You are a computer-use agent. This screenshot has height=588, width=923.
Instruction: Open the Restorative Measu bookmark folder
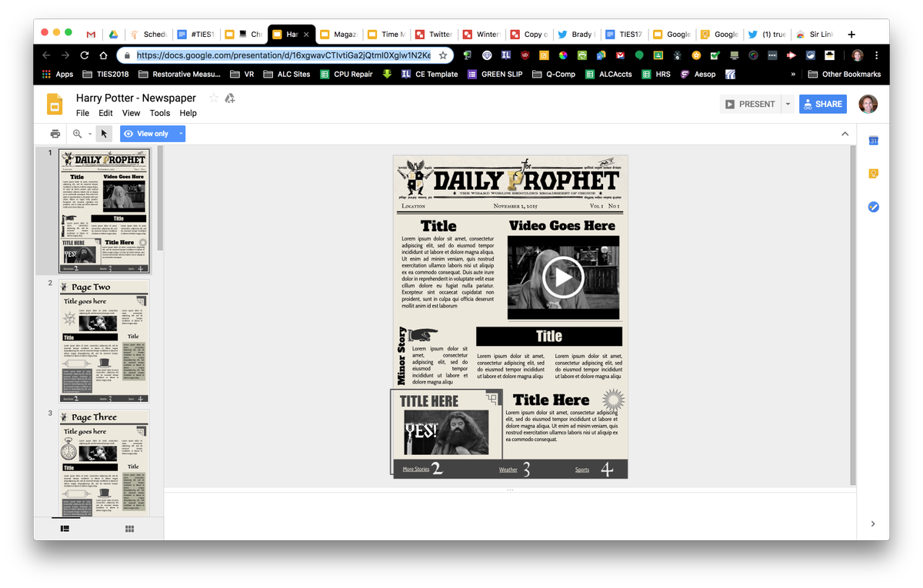(181, 75)
